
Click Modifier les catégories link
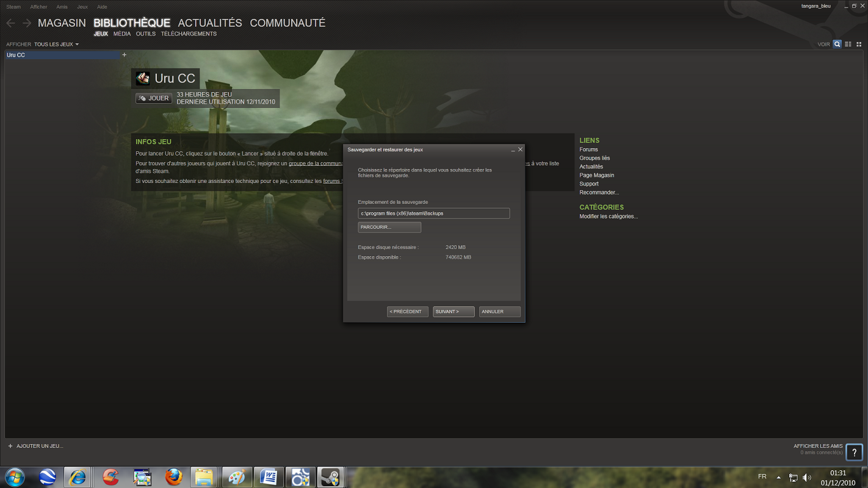point(609,217)
